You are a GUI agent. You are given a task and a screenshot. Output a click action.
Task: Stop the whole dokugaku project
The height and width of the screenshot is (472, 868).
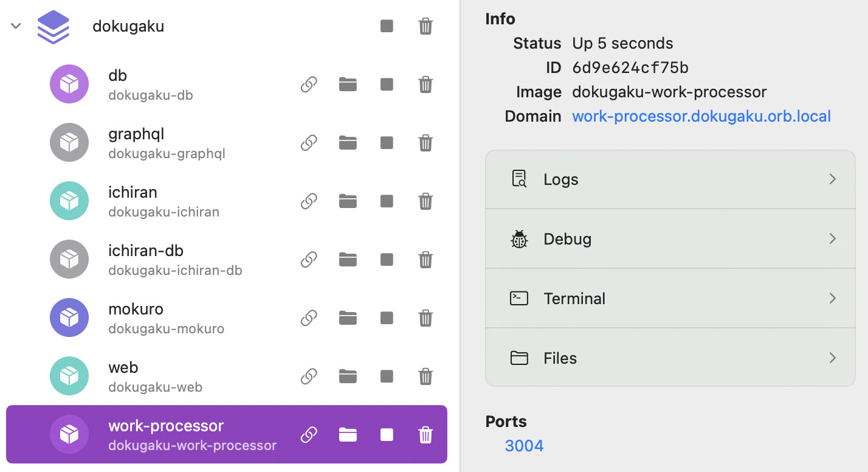(387, 26)
